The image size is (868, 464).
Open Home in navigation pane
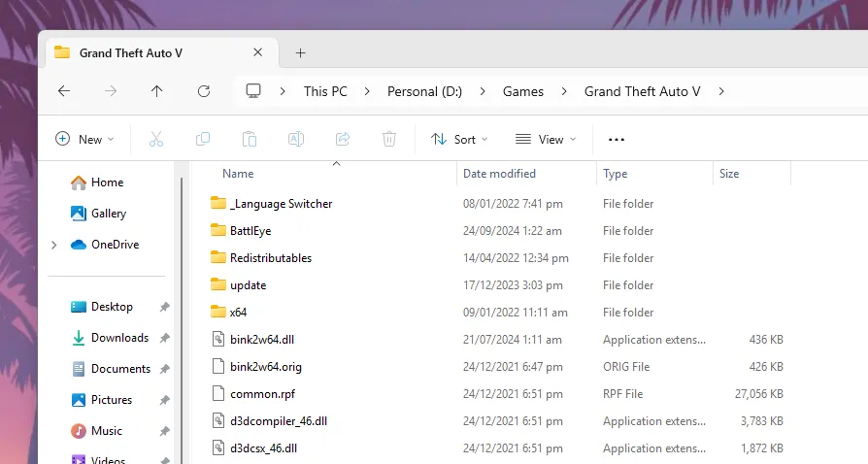tap(97, 182)
